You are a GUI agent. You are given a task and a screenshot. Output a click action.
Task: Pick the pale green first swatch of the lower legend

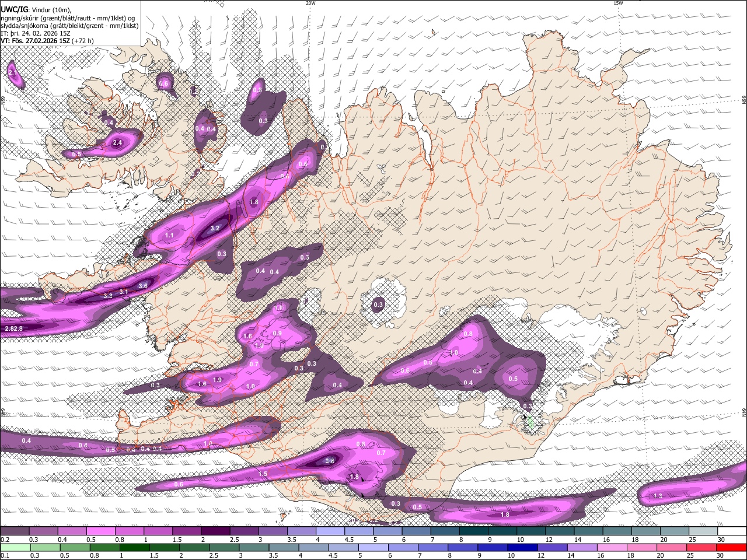15,547
